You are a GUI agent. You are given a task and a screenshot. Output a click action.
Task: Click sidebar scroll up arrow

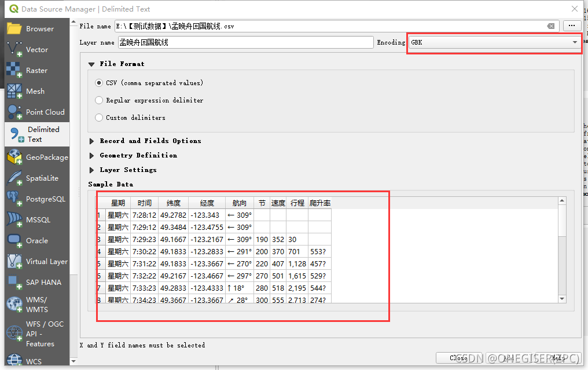[x=73, y=22]
